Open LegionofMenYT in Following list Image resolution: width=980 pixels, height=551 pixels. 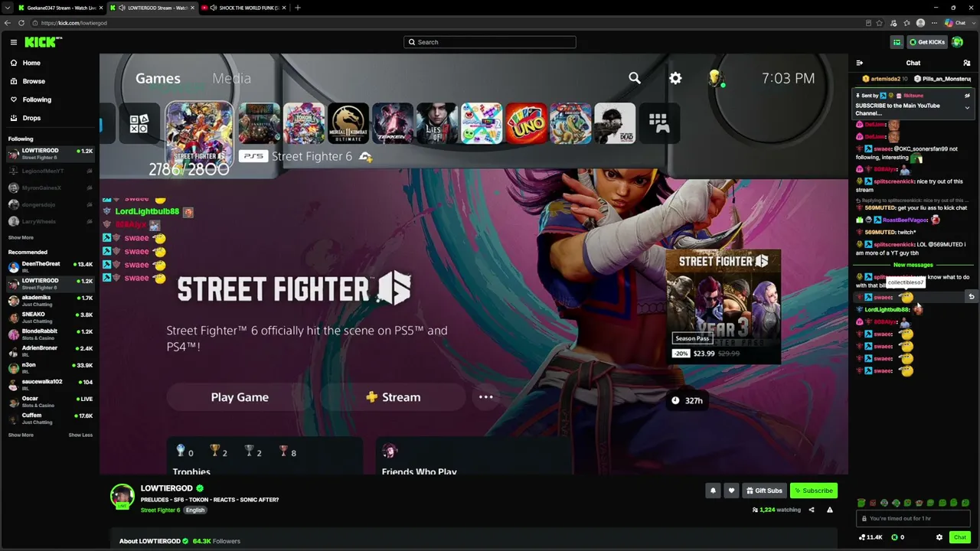tap(50, 171)
